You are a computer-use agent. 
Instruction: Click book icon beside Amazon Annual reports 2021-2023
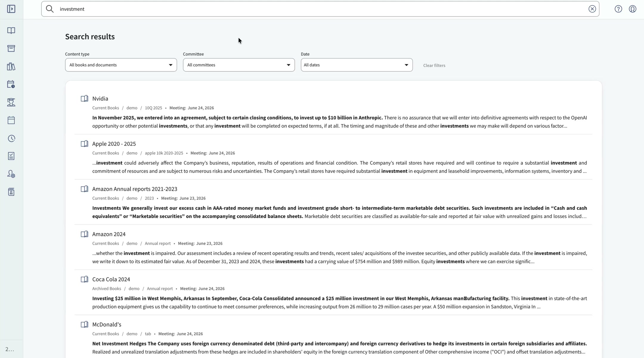click(x=84, y=189)
